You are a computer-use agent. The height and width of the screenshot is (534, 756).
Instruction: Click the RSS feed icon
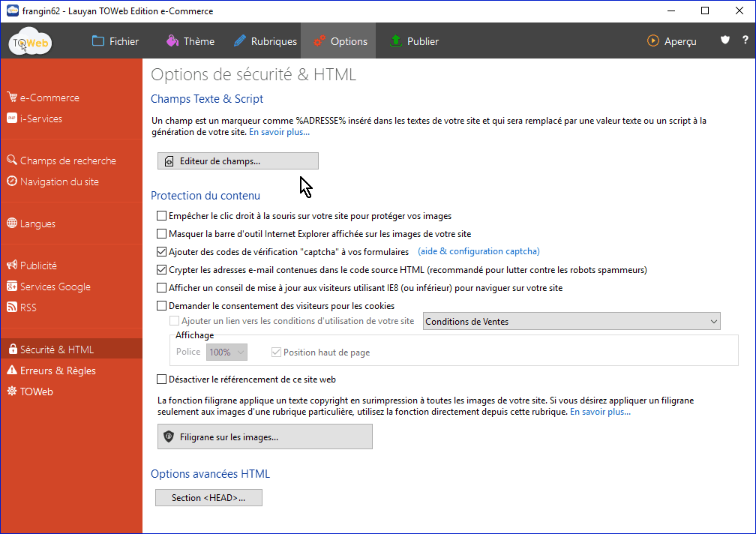pyautogui.click(x=12, y=307)
